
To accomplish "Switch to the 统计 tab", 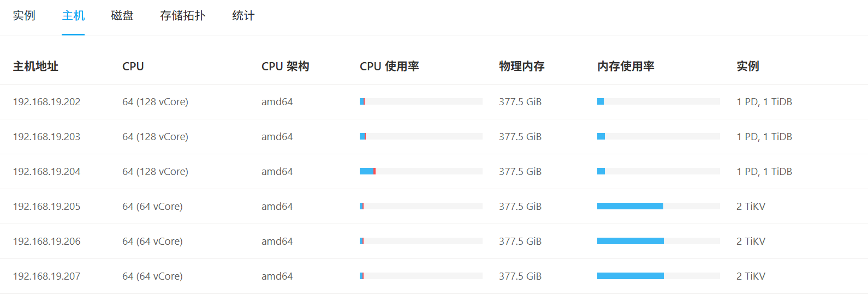I will [243, 16].
